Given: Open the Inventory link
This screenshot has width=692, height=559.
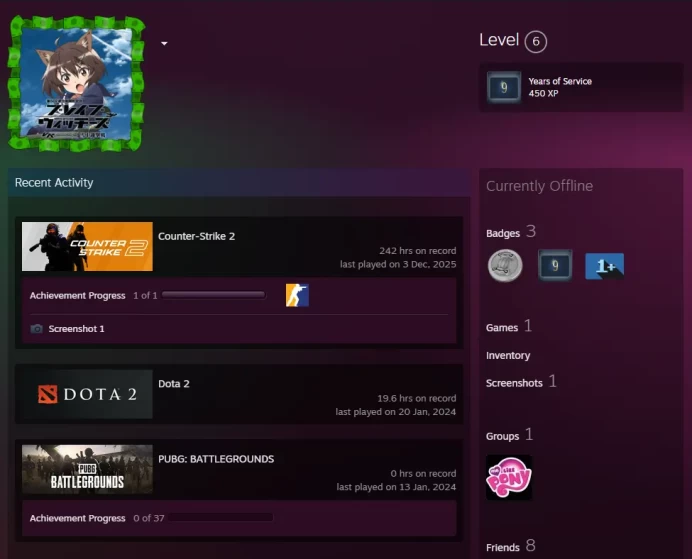Looking at the screenshot, I should 508,356.
